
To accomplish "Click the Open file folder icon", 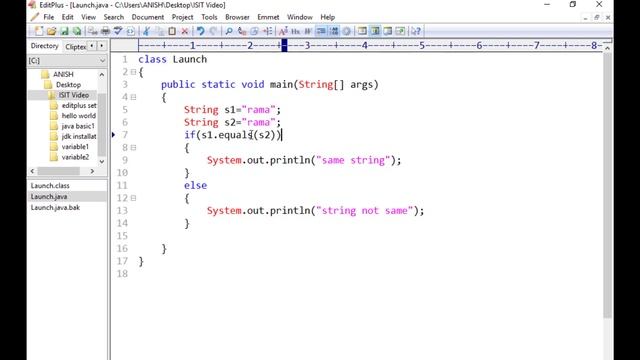I will tap(51, 31).
